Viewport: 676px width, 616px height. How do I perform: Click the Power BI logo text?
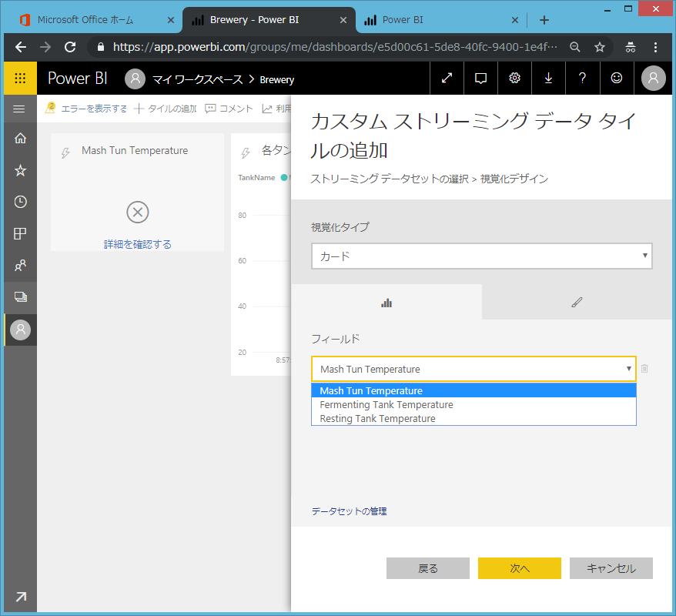[77, 78]
